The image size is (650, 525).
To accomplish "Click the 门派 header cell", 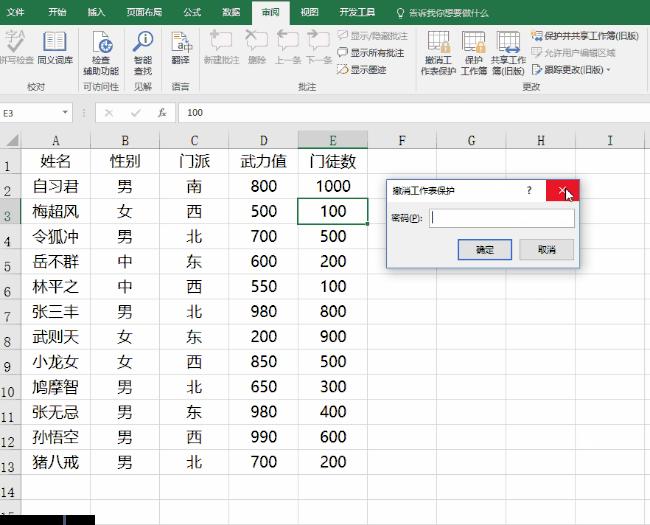I will coord(194,161).
